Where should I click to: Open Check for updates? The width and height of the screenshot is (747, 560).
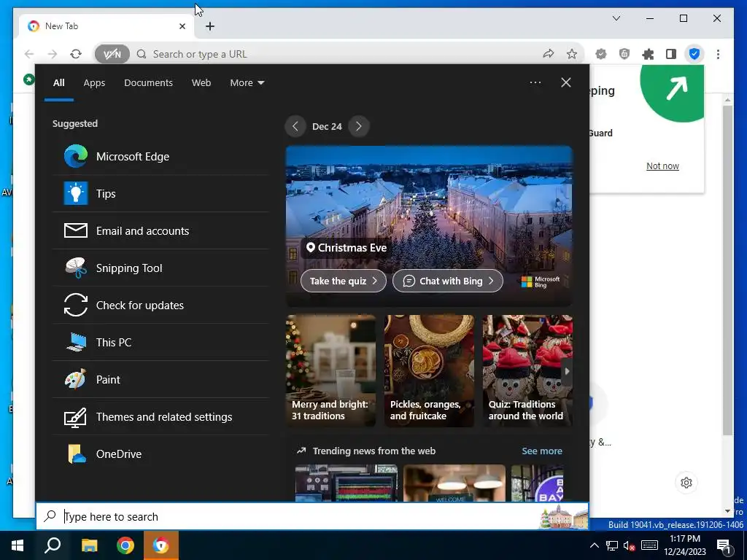pos(160,306)
